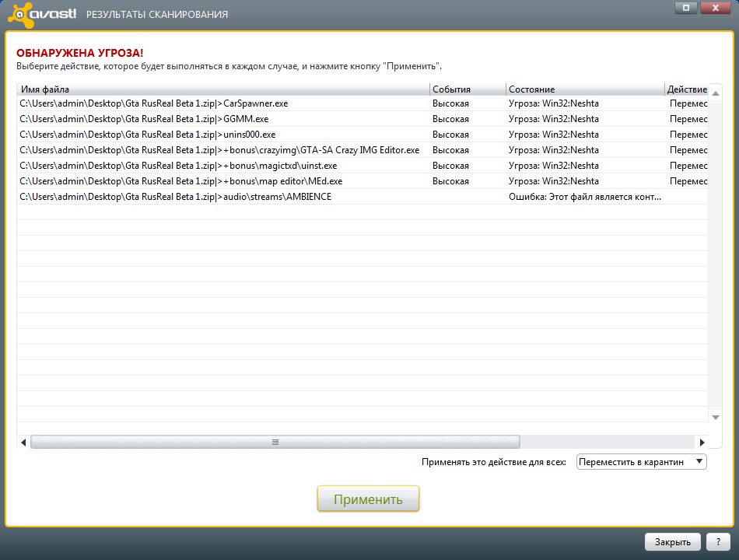
Task: Close window using red title bar button
Action: (x=716, y=8)
